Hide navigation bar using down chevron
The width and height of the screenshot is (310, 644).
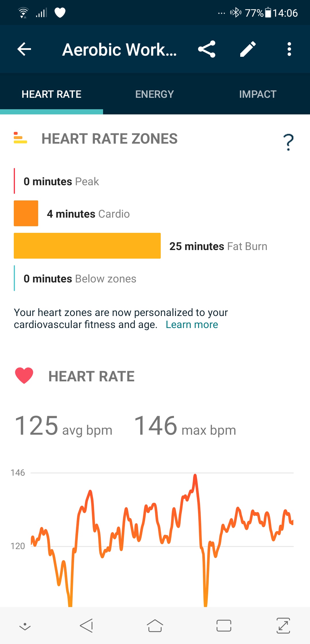click(25, 626)
